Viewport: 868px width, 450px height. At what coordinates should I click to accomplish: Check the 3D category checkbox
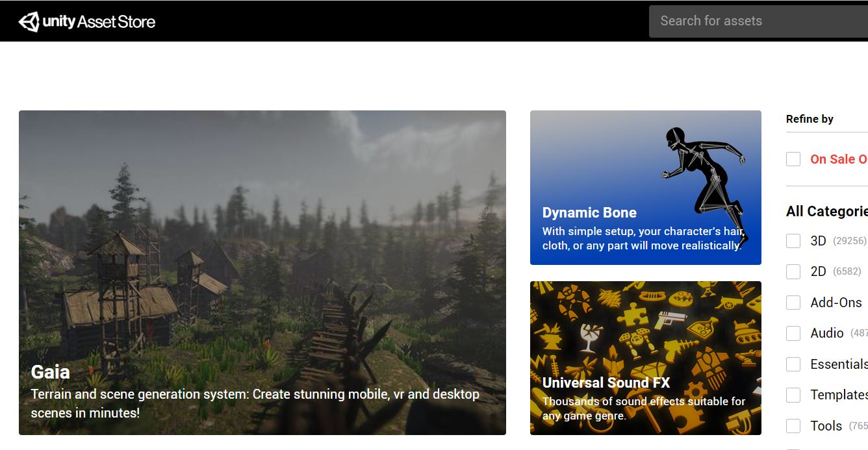tap(793, 241)
